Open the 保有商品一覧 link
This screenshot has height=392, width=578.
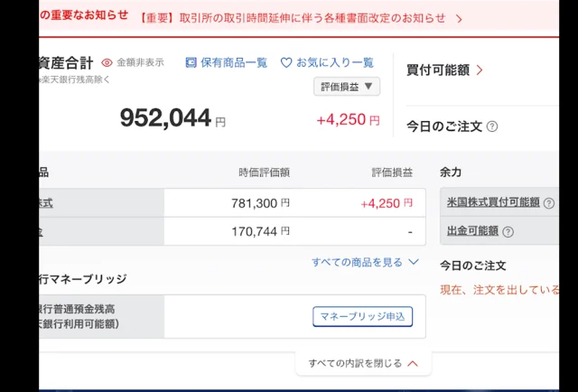[x=234, y=62]
